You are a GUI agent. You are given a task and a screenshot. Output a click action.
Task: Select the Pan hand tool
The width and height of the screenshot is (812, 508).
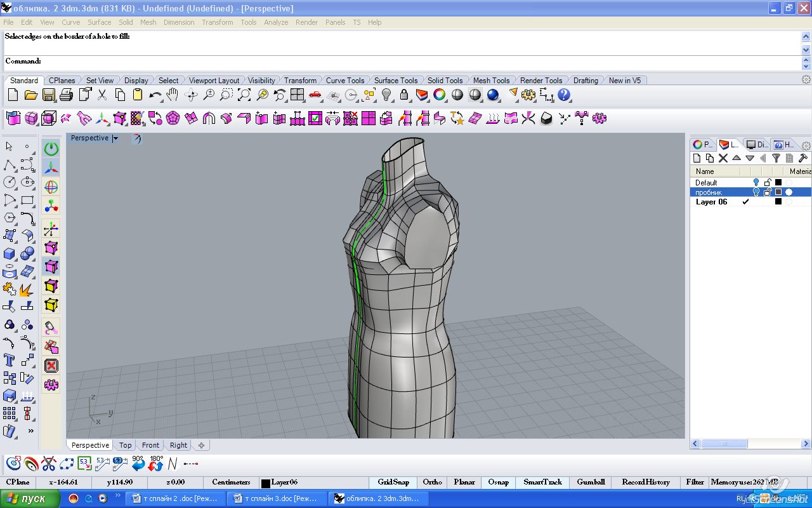172,95
